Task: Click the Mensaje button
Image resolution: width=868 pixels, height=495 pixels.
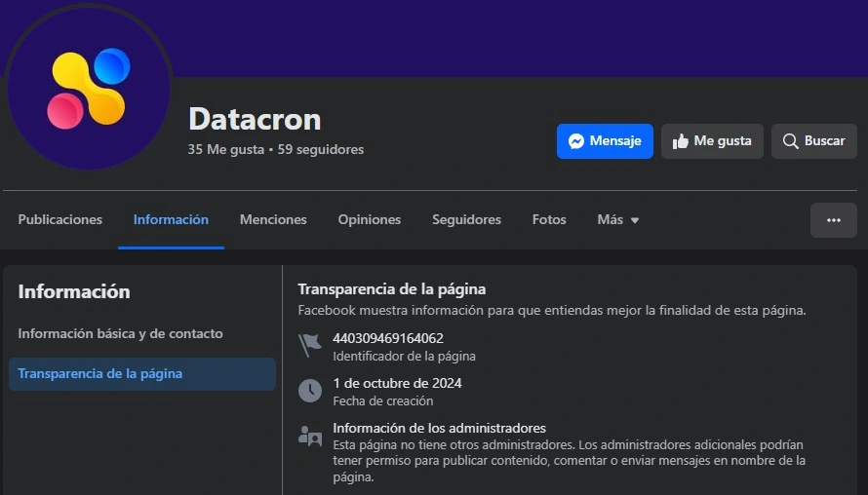Action: tap(605, 141)
